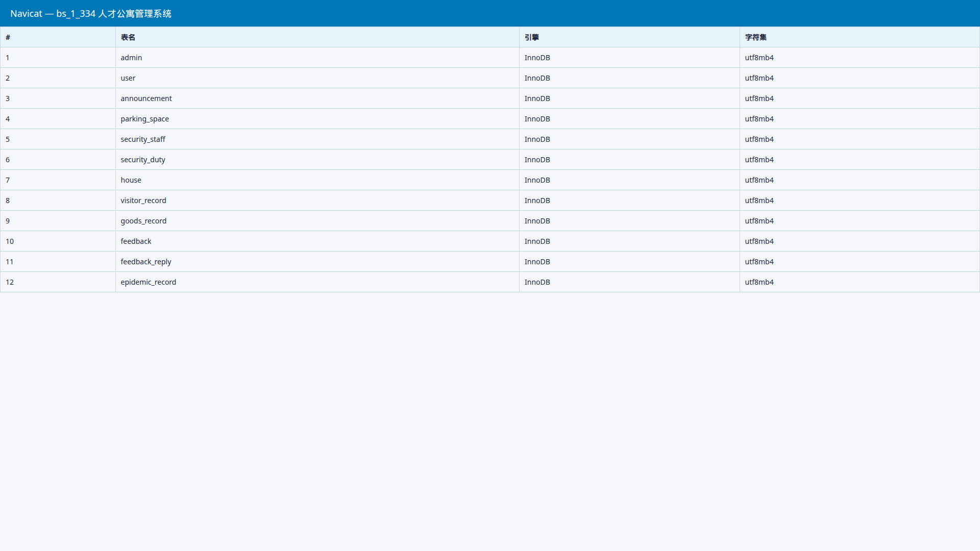
Task: Click the Navicat bs_1_334 title text
Action: pos(91,14)
